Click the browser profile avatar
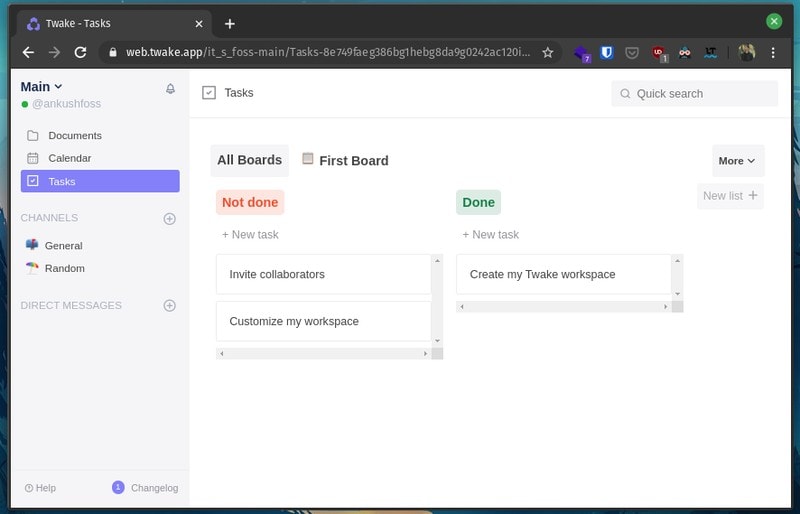This screenshot has height=514, width=800. 746,52
